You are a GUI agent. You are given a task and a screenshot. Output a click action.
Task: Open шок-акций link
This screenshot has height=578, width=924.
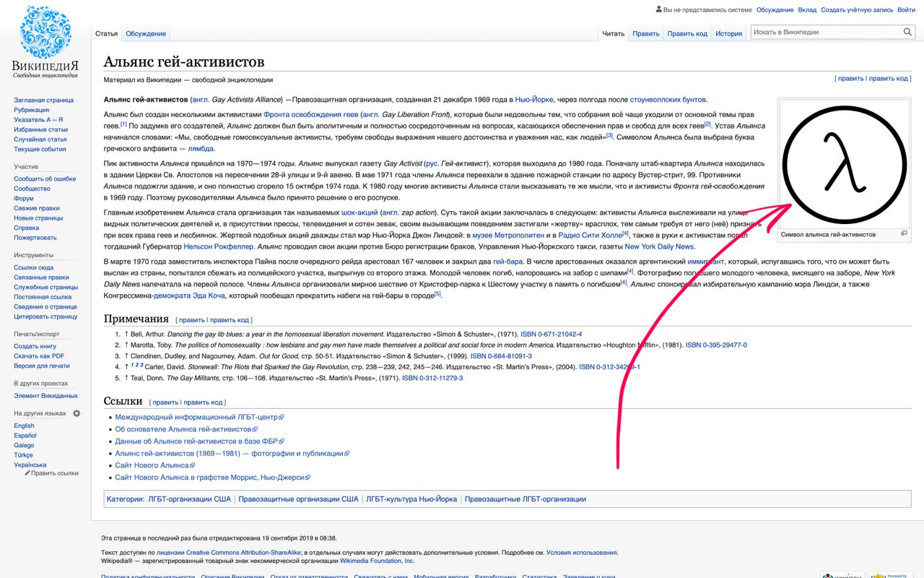[x=359, y=212]
